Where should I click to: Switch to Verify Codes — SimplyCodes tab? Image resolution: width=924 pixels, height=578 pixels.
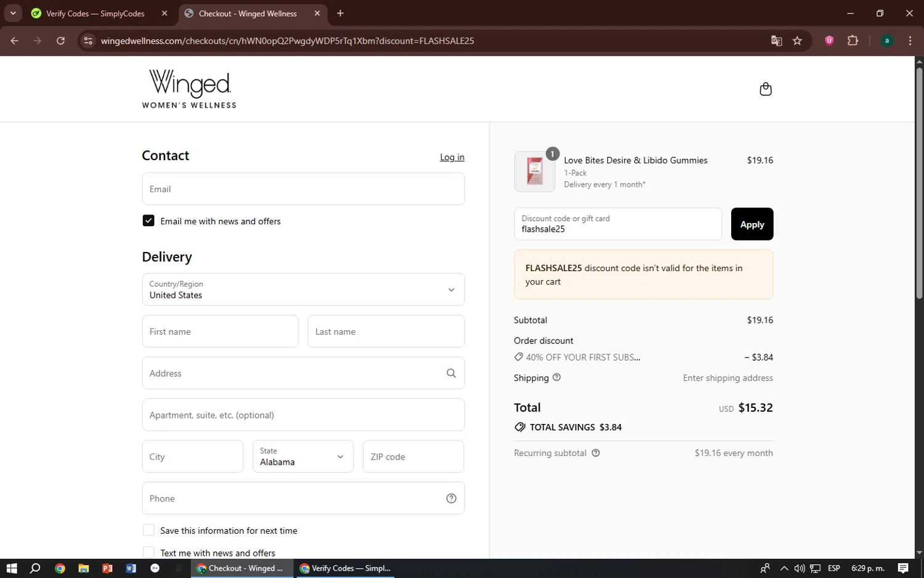click(95, 13)
